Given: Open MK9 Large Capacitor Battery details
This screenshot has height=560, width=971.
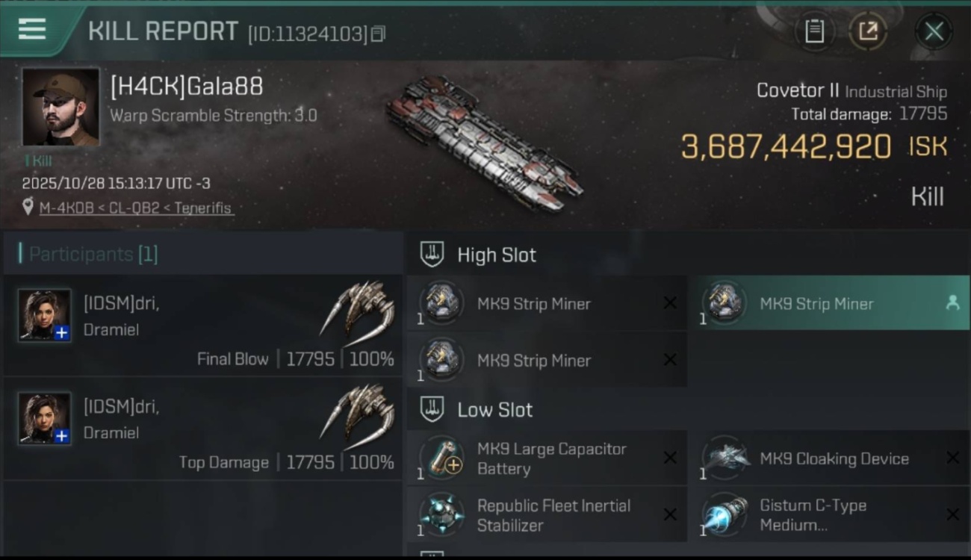Looking at the screenshot, I should tap(551, 458).
